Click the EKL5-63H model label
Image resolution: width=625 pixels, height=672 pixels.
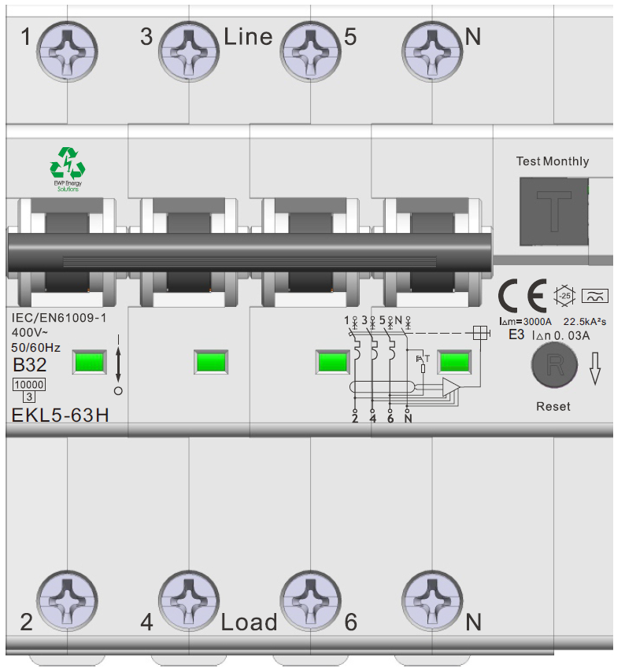click(x=60, y=415)
